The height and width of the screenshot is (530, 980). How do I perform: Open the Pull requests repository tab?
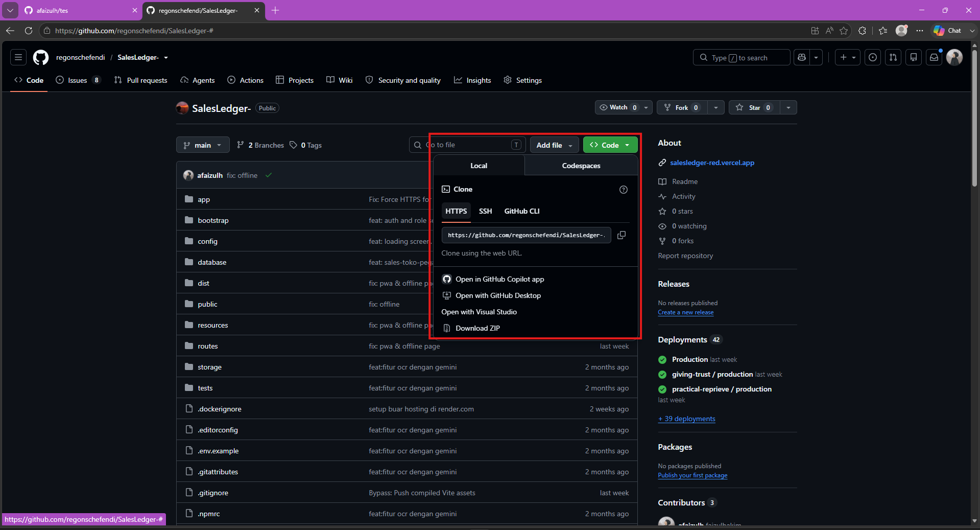tap(141, 80)
